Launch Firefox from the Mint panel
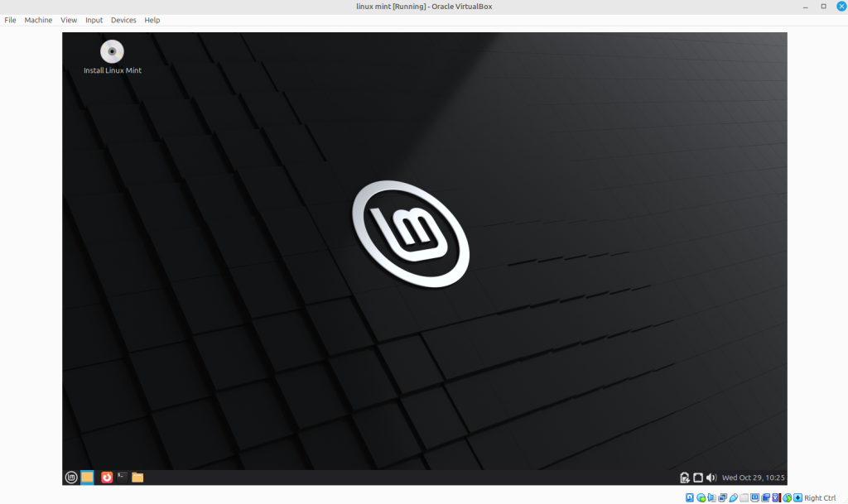Viewport: 848px width, 504px height. tap(107, 478)
